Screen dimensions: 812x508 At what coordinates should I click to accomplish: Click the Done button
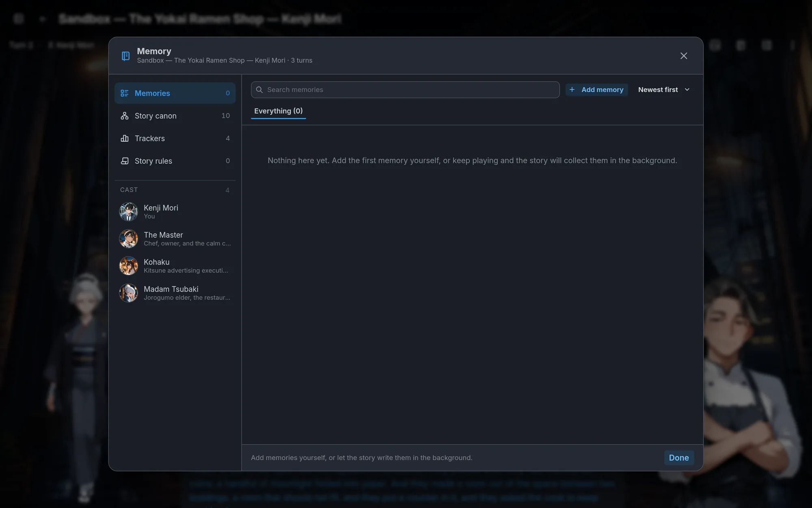tap(679, 458)
